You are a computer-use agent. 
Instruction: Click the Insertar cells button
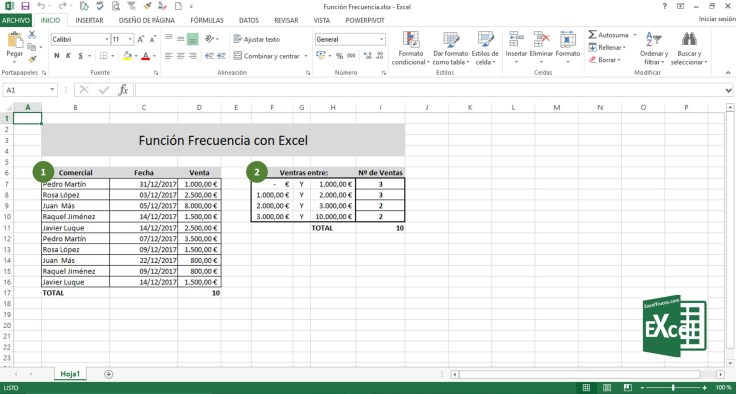coord(516,48)
